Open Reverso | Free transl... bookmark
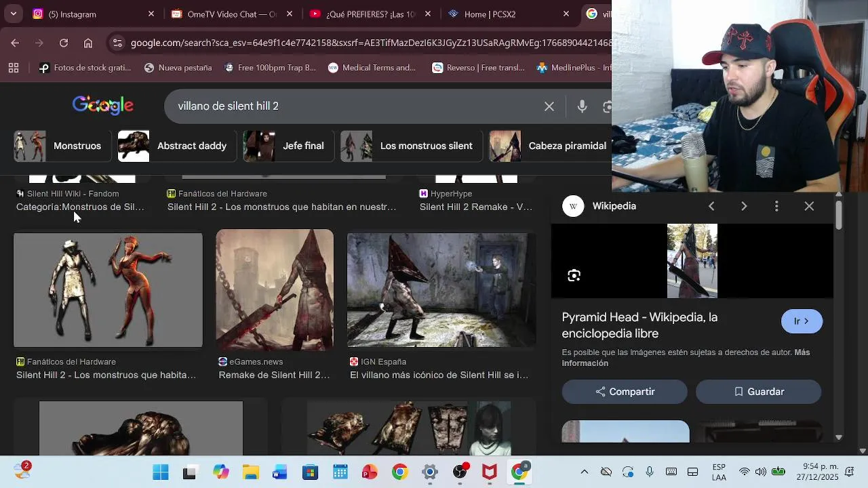This screenshot has width=868, height=488. tap(478, 68)
